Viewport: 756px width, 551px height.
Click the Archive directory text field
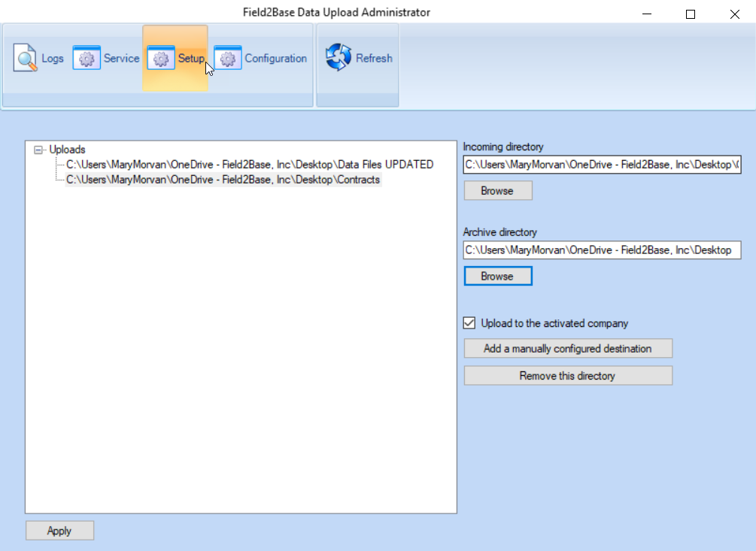coord(603,250)
